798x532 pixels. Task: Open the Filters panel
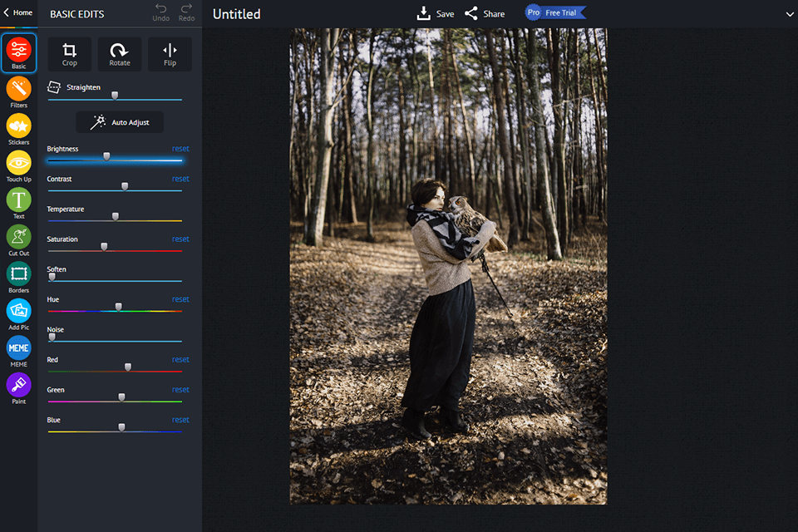[18, 90]
